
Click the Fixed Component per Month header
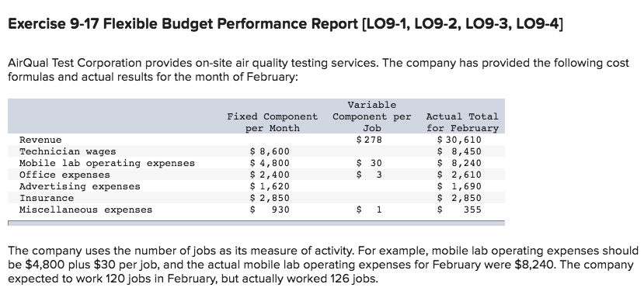[273, 123]
